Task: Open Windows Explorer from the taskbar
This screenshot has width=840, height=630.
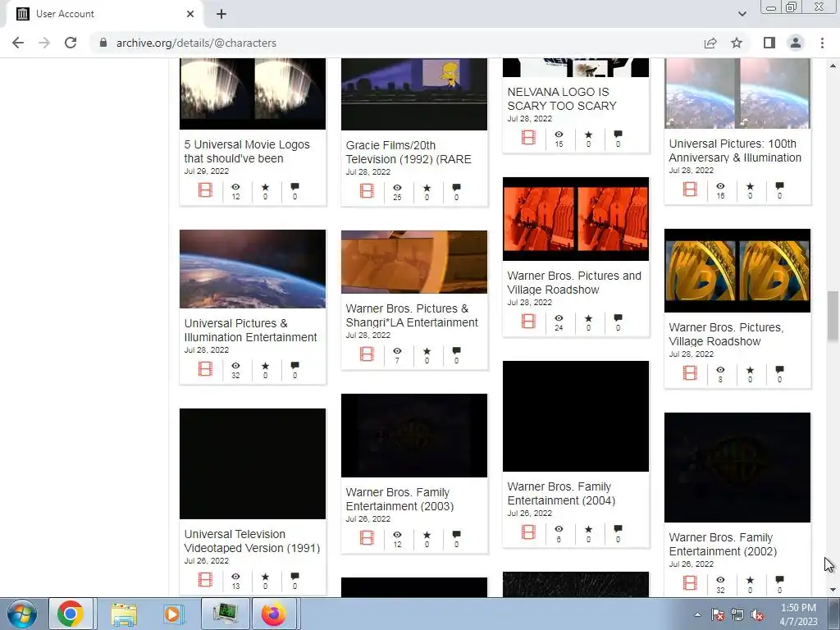Action: point(124,614)
